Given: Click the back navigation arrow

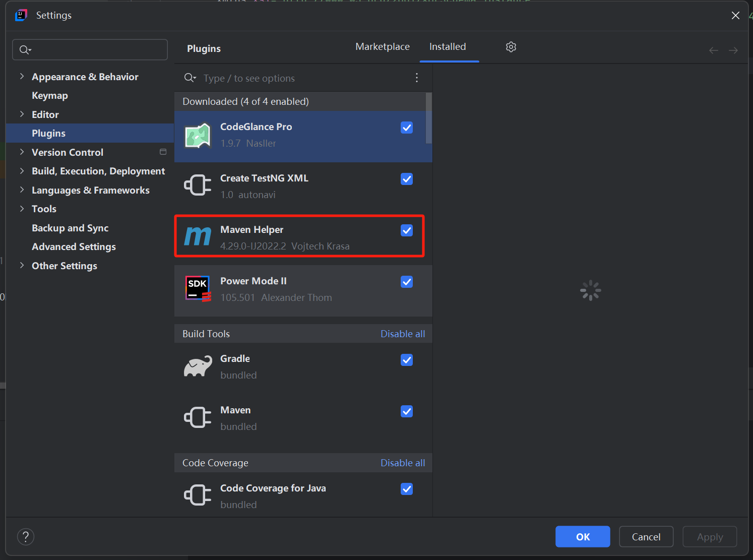Looking at the screenshot, I should (714, 50).
